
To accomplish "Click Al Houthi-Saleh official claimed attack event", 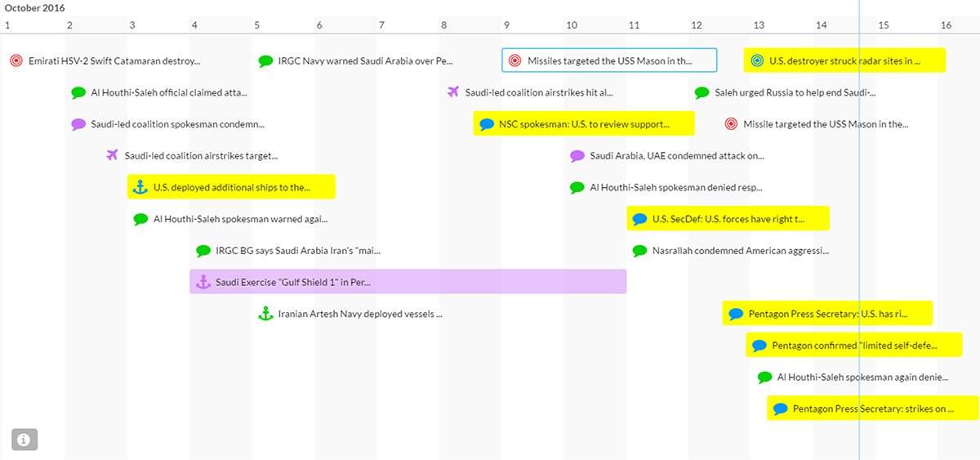I will point(168,92).
